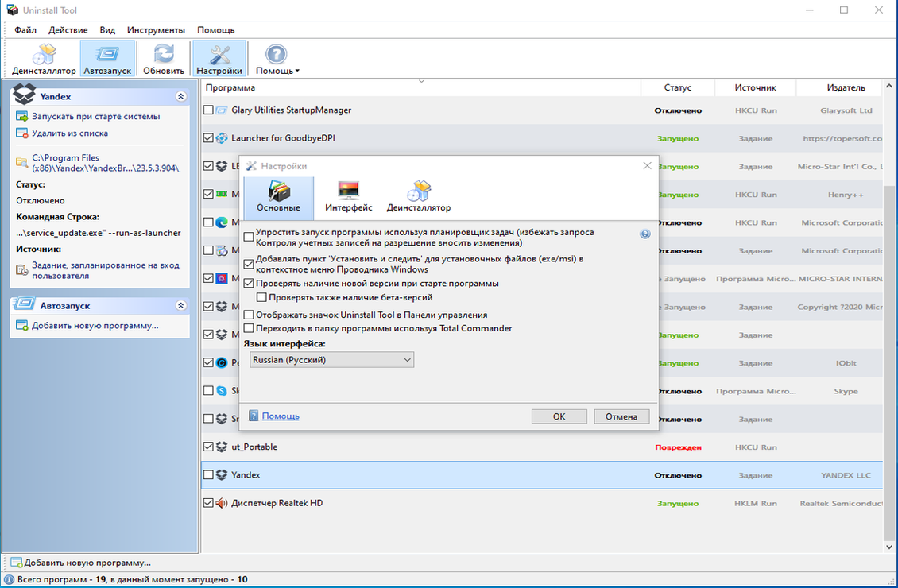Screen dimensions: 898x588
Task: Enable Uninstall Tool icon in Control Panel
Action: click(249, 315)
